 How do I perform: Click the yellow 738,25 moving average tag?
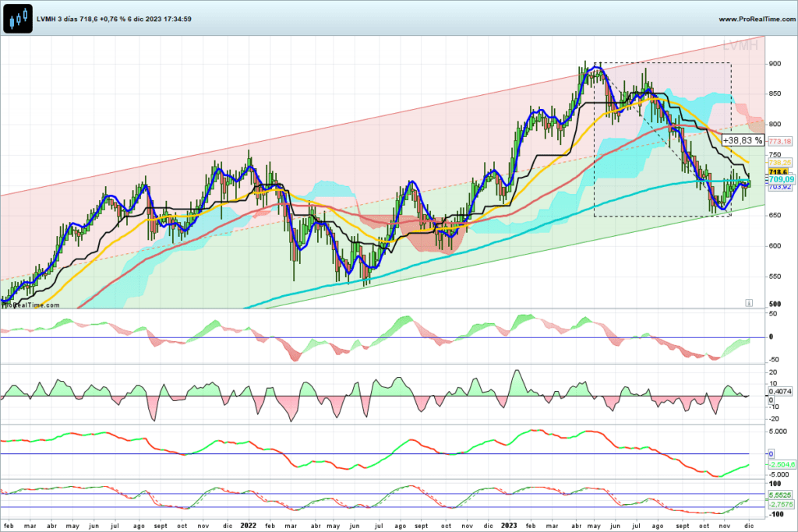pyautogui.click(x=779, y=163)
